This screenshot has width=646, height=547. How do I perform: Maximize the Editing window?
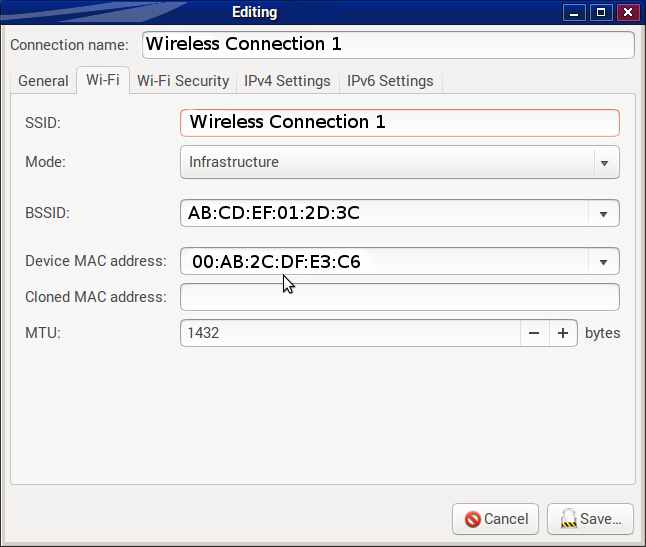coord(601,13)
